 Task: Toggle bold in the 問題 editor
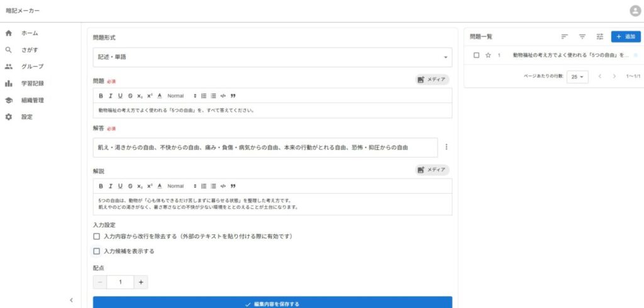click(x=101, y=96)
